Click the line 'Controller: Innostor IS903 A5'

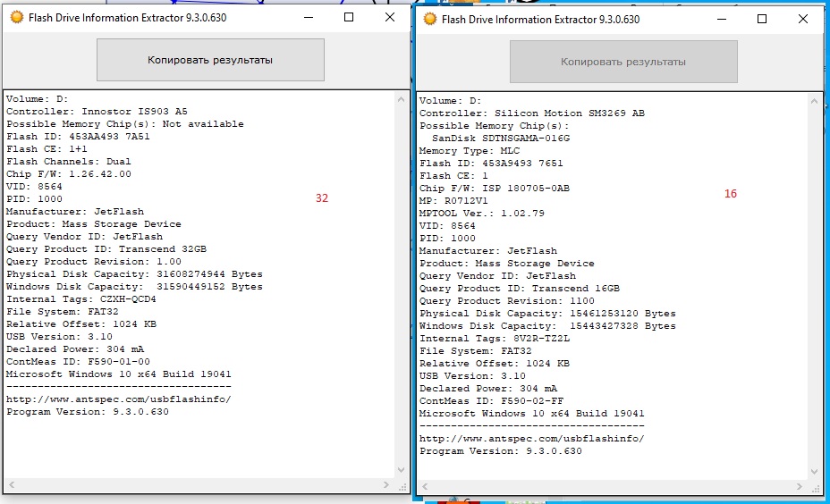[97, 112]
